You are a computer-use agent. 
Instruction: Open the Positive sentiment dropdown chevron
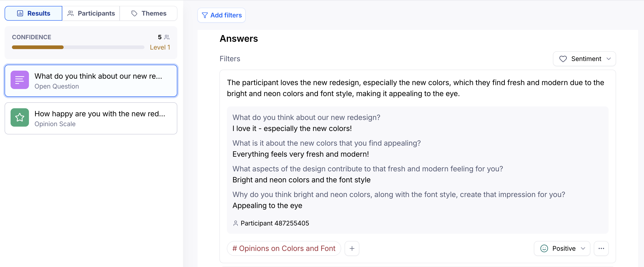pos(583,248)
